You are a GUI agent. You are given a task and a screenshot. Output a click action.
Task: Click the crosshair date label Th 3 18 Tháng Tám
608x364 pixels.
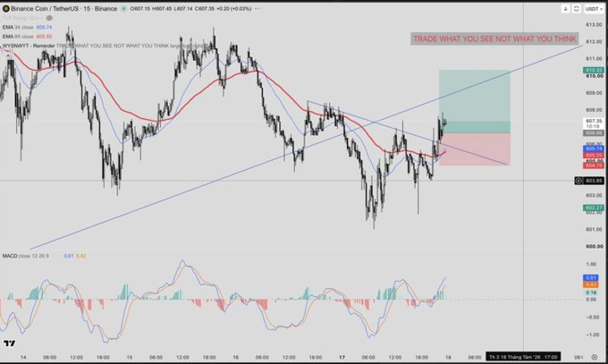(x=523, y=357)
